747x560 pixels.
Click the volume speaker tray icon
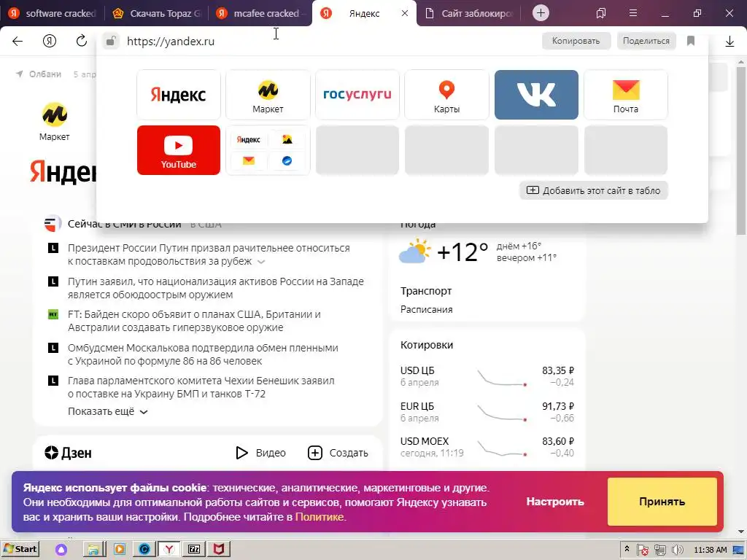(x=678, y=550)
